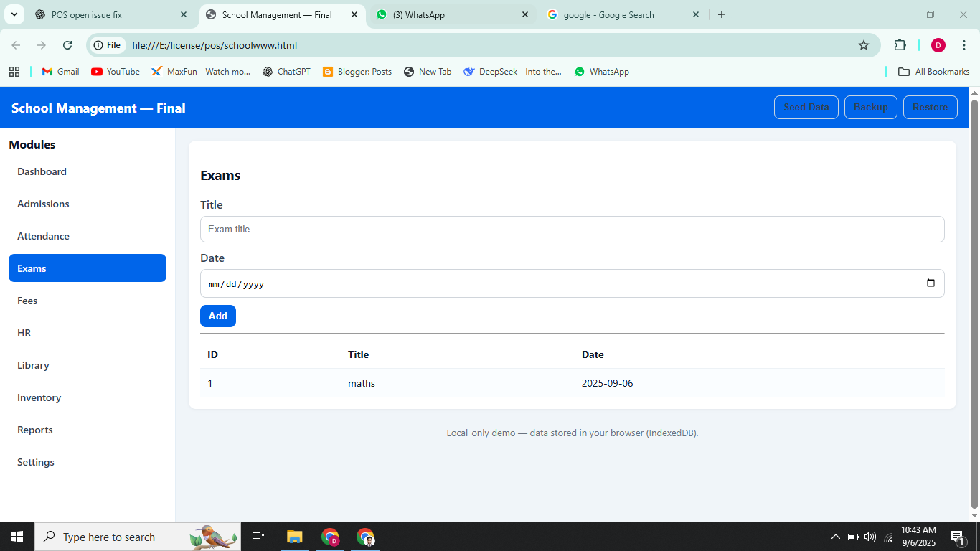Open the ChatGPT bookmark
Image resolution: width=980 pixels, height=551 pixels.
tap(286, 72)
